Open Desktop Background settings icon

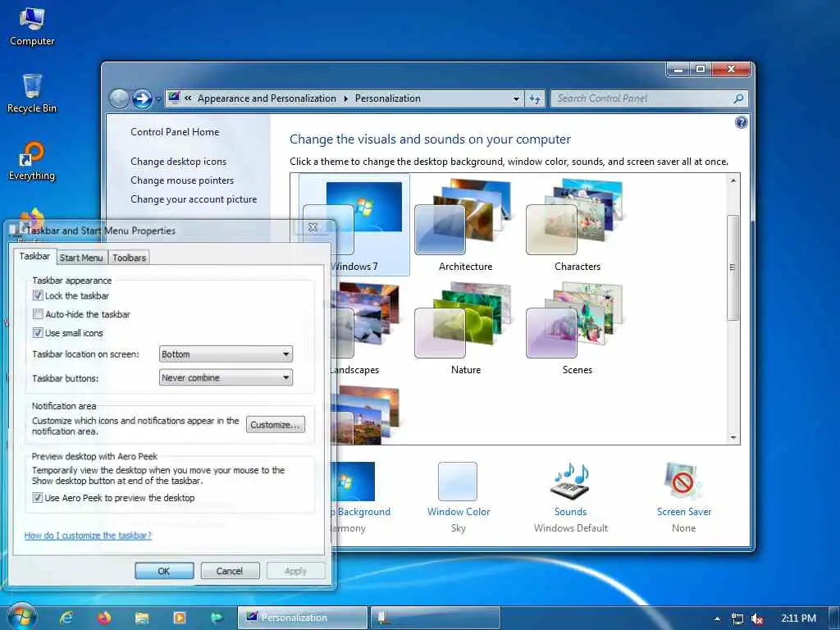point(354,481)
